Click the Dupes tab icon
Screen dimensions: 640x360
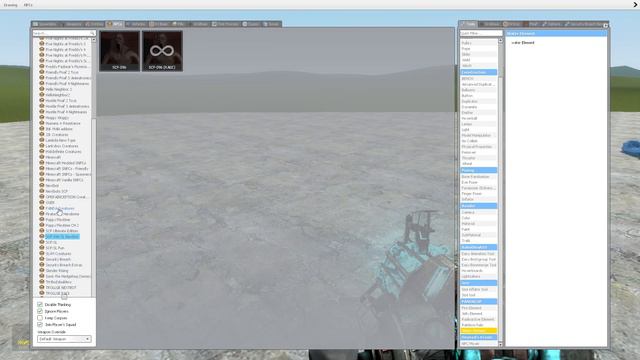coord(245,24)
